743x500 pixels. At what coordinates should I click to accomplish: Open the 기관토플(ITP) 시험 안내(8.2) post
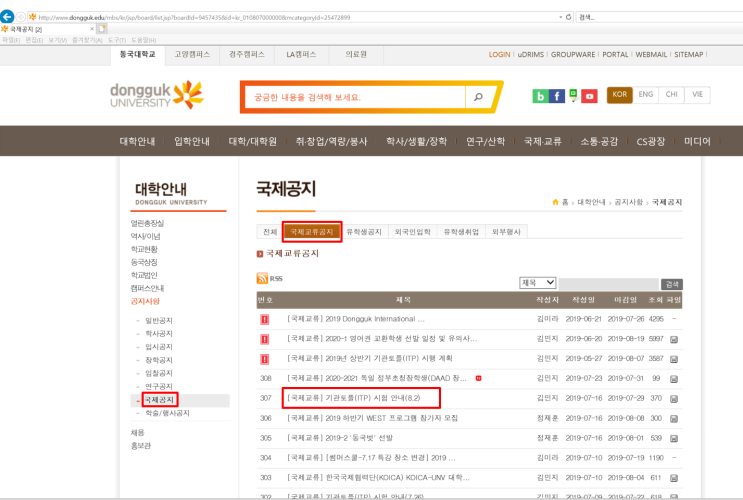point(353,398)
